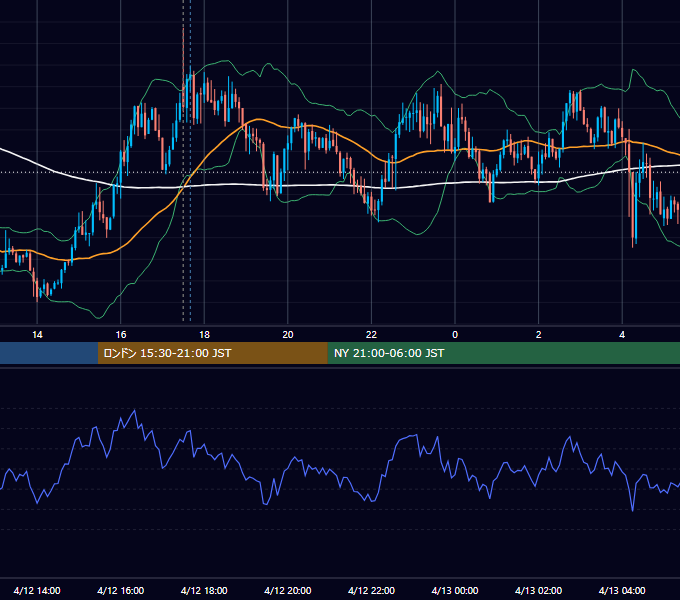Click the 4/12 16:00 date label
The width and height of the screenshot is (680, 600).
coord(121,590)
